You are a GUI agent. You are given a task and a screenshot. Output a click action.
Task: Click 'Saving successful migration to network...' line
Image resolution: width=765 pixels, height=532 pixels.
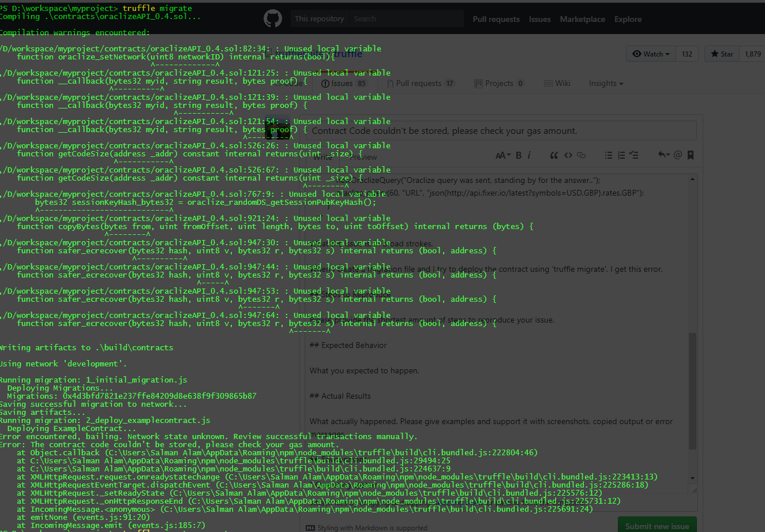93,404
